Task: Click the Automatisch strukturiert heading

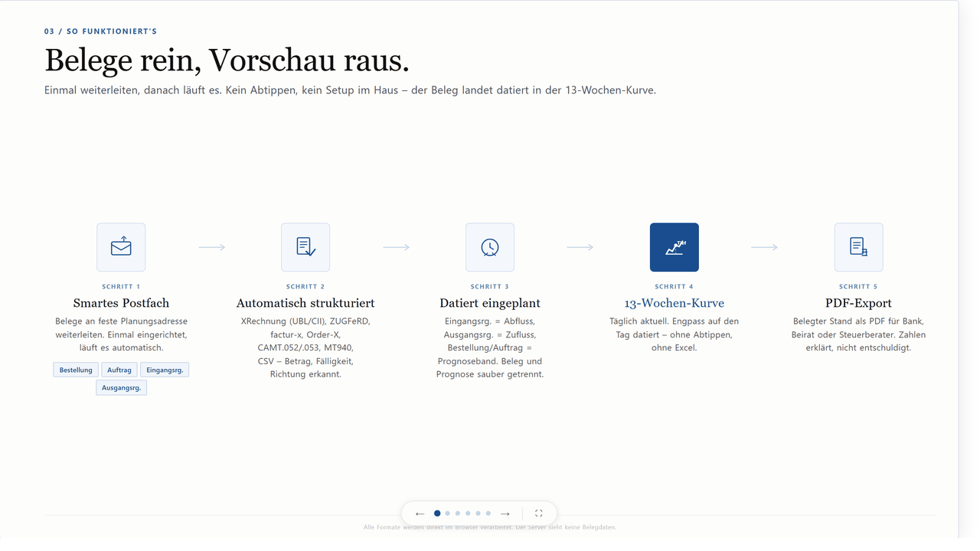Action: (x=305, y=303)
